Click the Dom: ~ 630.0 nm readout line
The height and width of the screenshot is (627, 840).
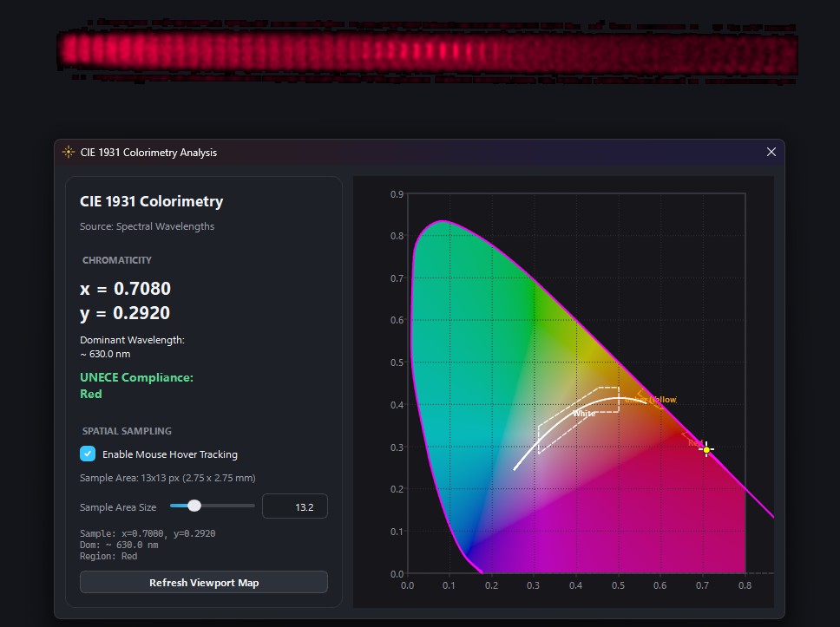119,545
